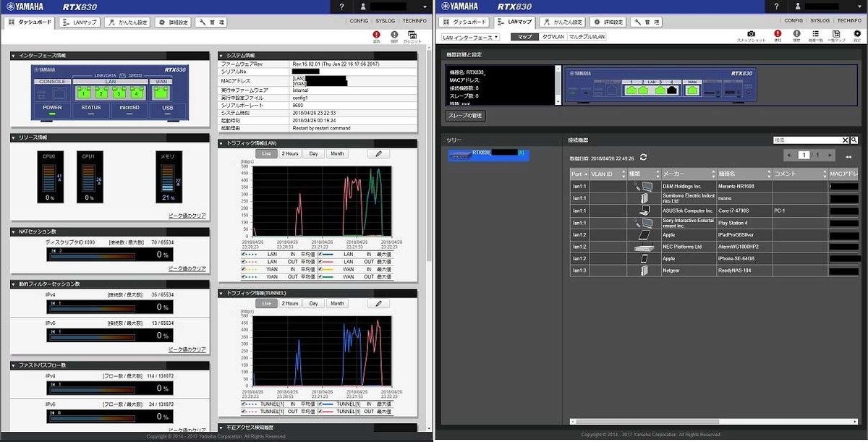Screen dimensions: 868x442
Task: Toggle TUNNEL[1] IN maximum value checkbox
Action: (x=320, y=404)
